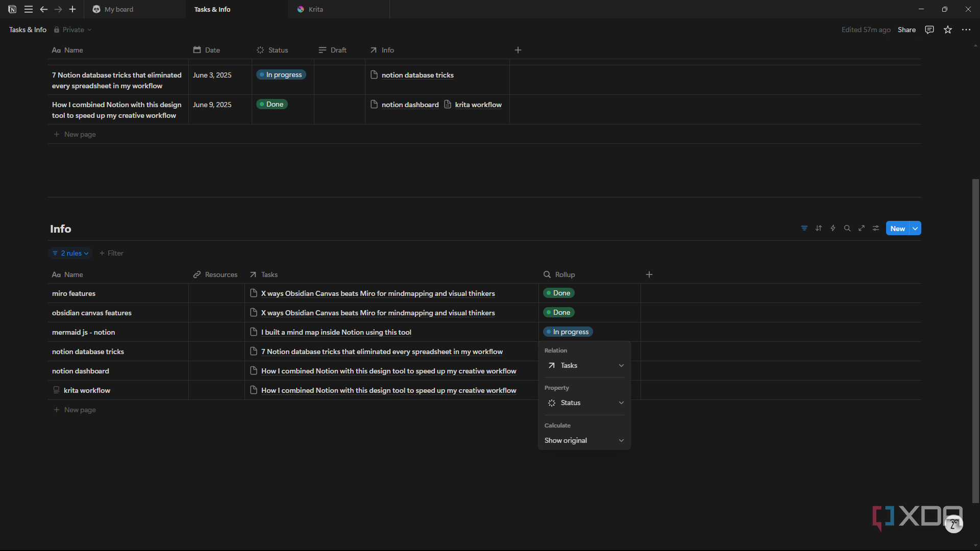
Task: Open the In progress status tag for 7 Notion database tricks
Action: tap(281, 74)
